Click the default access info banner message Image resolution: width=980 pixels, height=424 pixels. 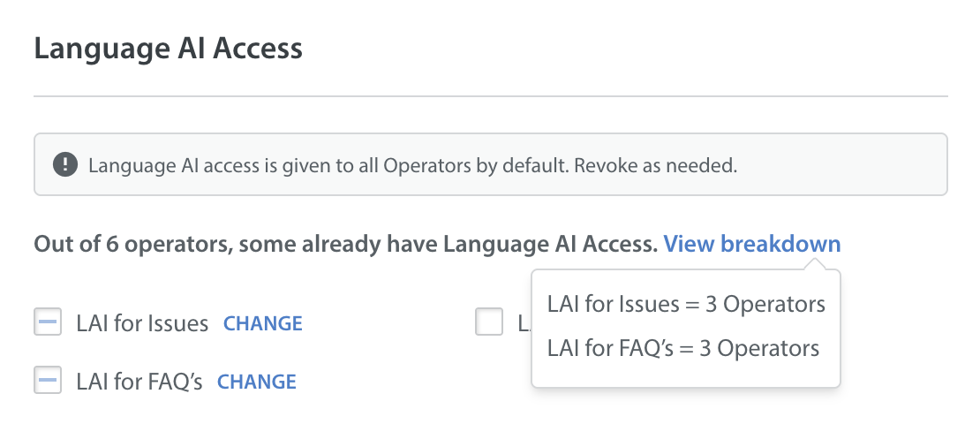pos(412,166)
